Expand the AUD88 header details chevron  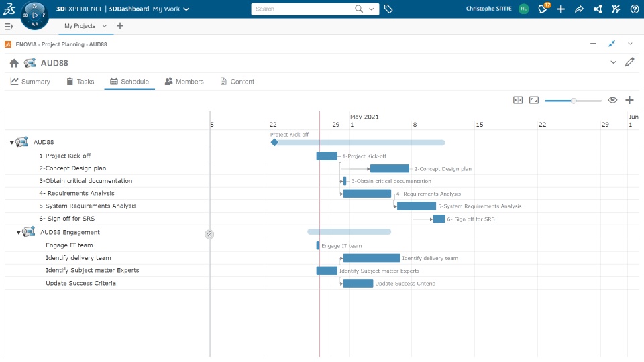tap(613, 62)
